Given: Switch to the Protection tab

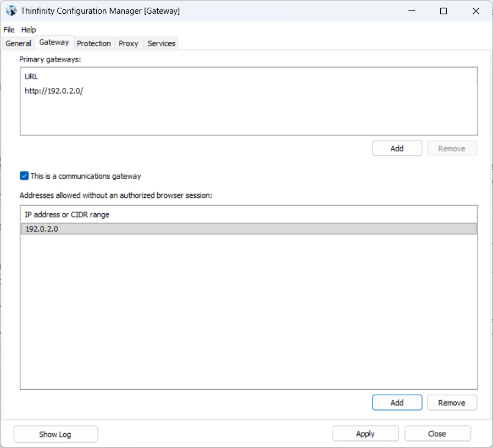Looking at the screenshot, I should click(93, 43).
